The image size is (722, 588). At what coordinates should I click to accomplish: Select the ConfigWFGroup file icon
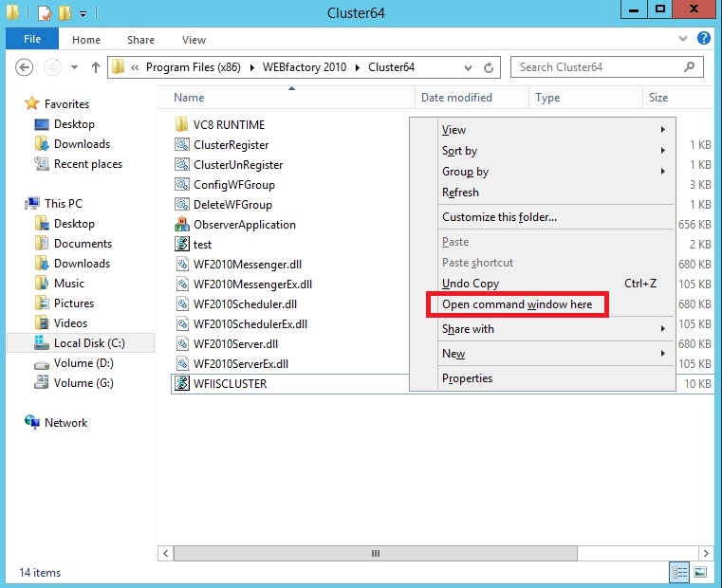182,184
